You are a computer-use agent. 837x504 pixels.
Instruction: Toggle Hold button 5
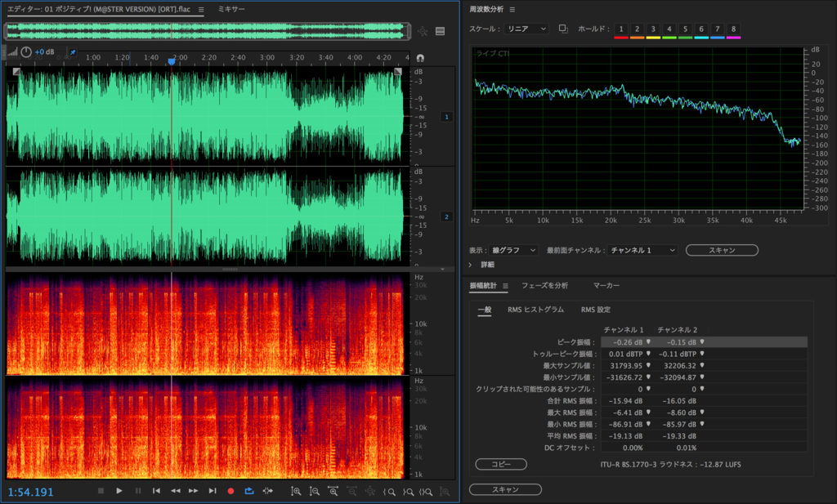(686, 29)
